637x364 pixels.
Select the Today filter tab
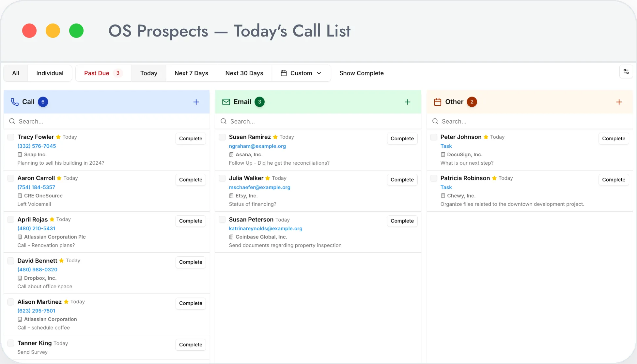[149, 73]
